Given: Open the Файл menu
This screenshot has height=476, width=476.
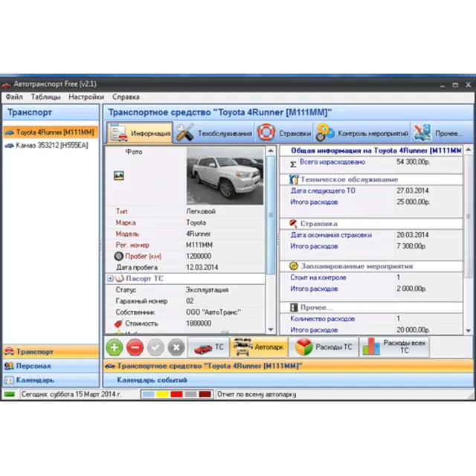Looking at the screenshot, I should click(14, 97).
